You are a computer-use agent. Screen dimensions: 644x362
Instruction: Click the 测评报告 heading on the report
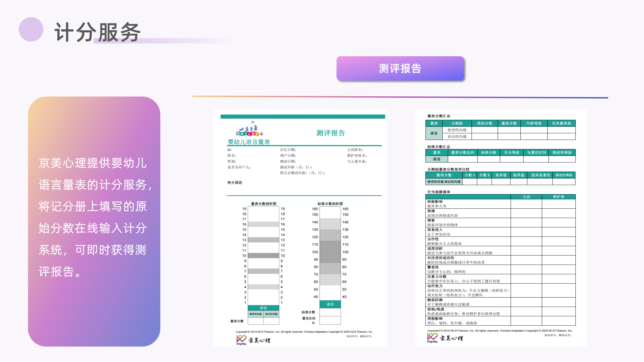(330, 133)
